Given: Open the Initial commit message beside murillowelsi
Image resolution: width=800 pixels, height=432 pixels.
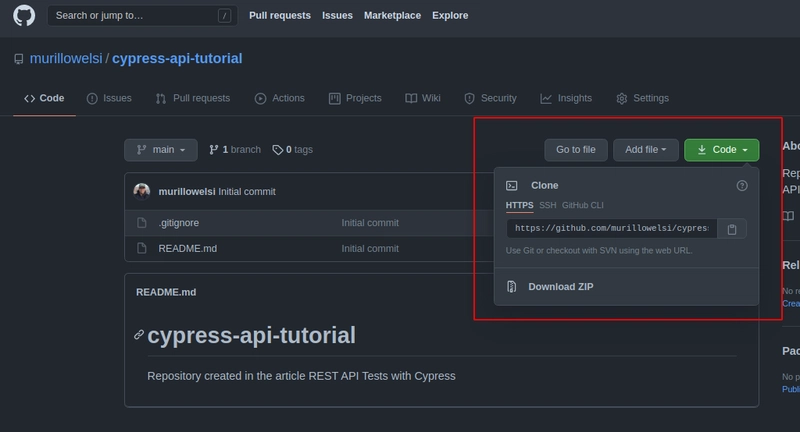Looking at the screenshot, I should [247, 192].
